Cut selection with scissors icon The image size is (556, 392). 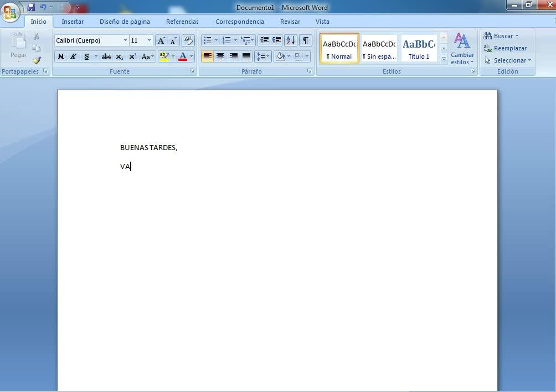[x=36, y=36]
